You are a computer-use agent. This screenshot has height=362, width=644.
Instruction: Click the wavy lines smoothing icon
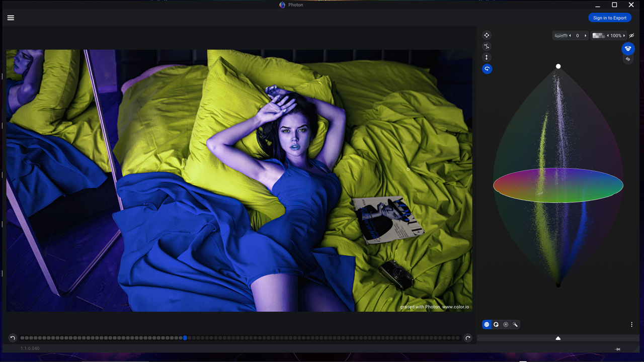[x=561, y=36]
